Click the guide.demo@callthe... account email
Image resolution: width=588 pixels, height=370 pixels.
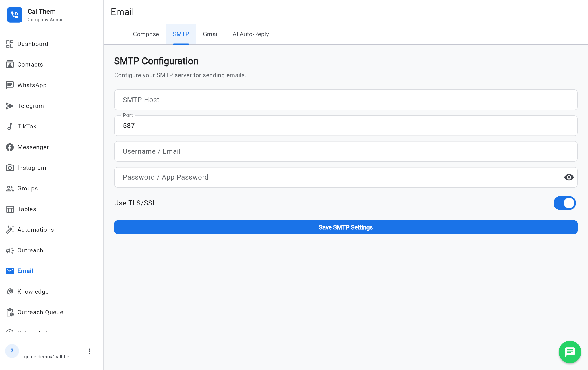(x=48, y=357)
